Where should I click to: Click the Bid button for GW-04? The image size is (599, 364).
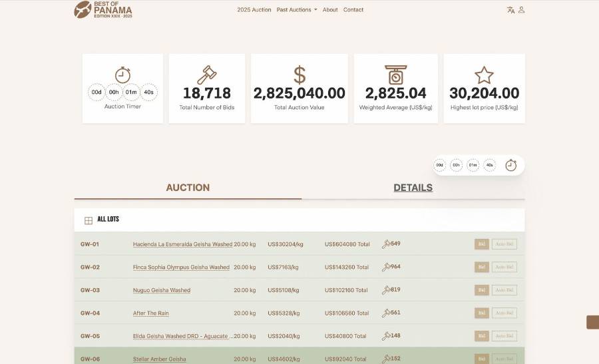coord(482,313)
